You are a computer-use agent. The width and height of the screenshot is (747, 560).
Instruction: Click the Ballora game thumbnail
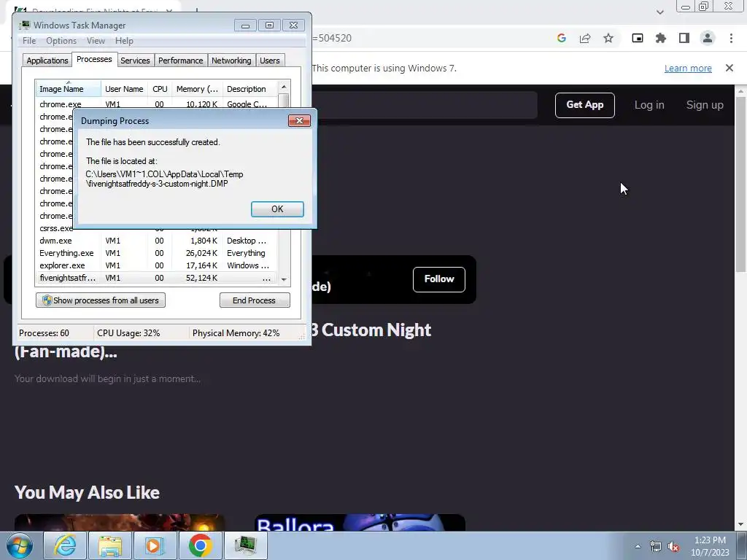point(360,522)
